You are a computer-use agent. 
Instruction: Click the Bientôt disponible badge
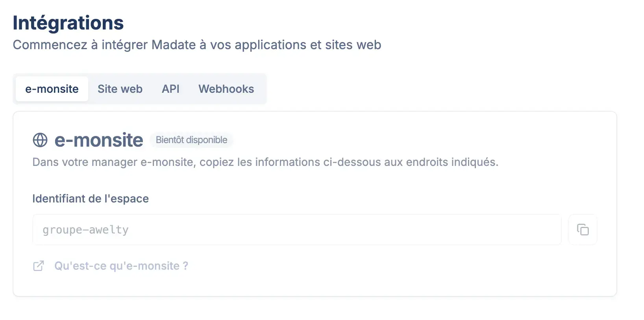click(192, 140)
